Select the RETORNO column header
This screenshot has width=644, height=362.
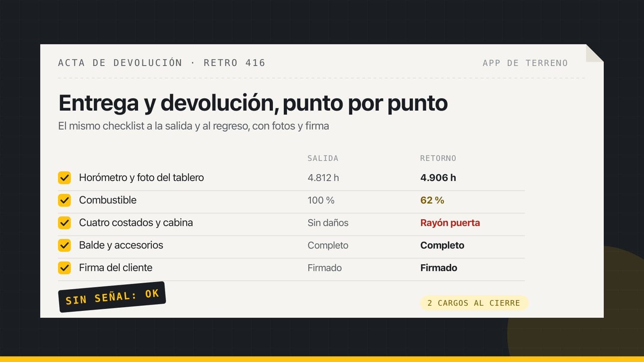click(x=438, y=158)
